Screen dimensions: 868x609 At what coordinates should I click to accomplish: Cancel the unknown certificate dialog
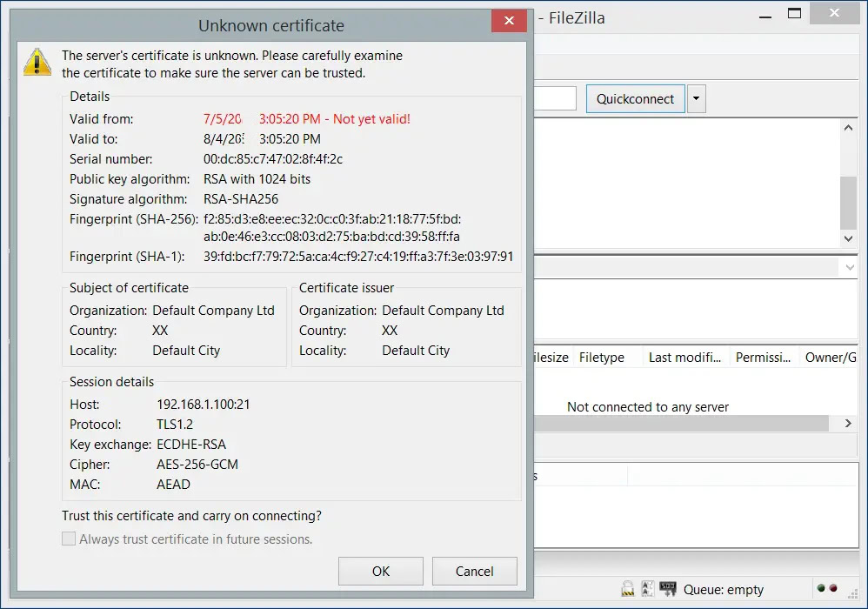(474, 571)
